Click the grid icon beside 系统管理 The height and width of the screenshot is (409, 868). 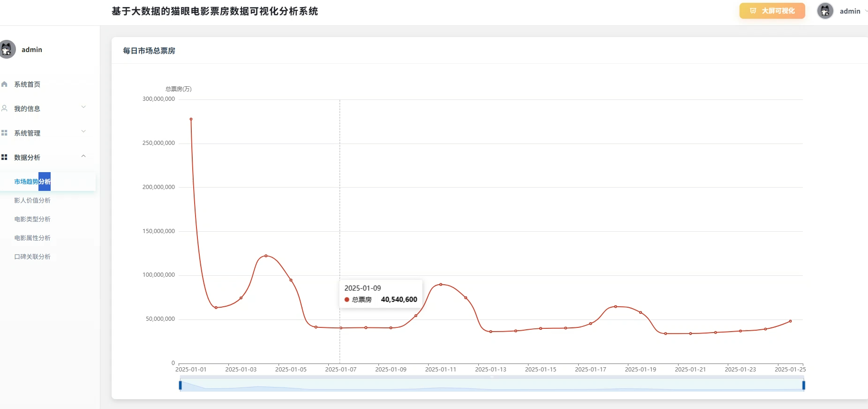(x=4, y=133)
